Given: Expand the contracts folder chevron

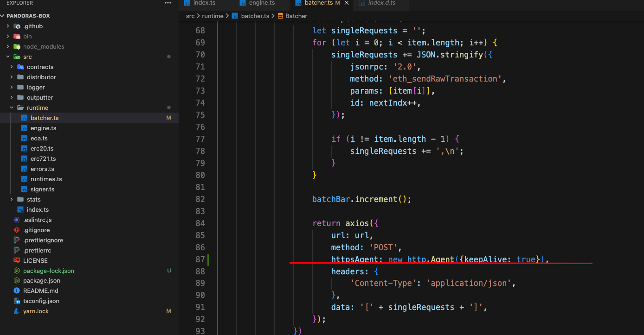Looking at the screenshot, I should [x=12, y=67].
